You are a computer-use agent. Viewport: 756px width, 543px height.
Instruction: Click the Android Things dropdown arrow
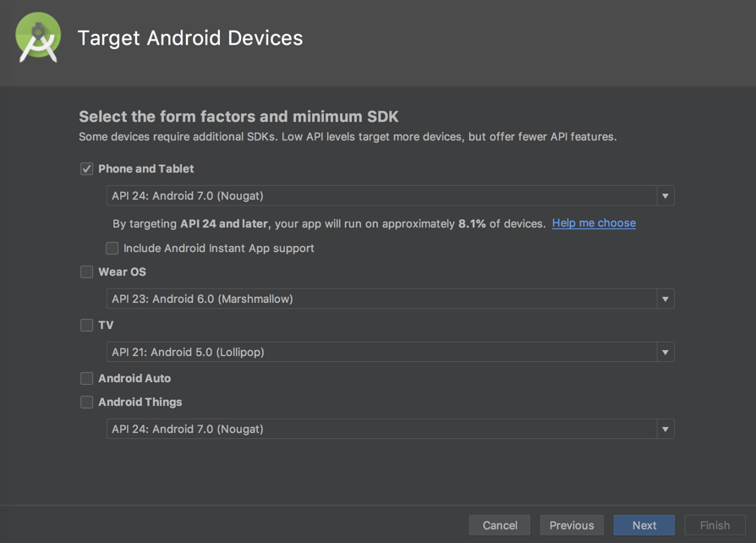click(666, 430)
